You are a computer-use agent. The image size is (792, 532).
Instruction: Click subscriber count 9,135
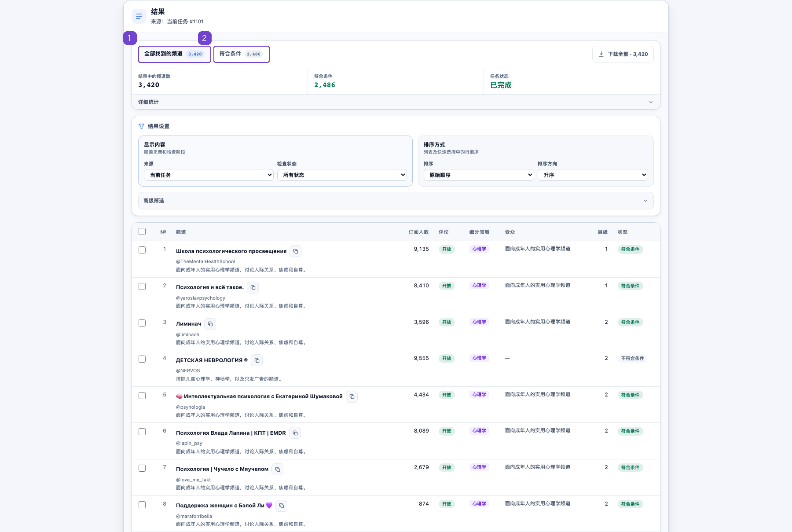[x=421, y=249]
